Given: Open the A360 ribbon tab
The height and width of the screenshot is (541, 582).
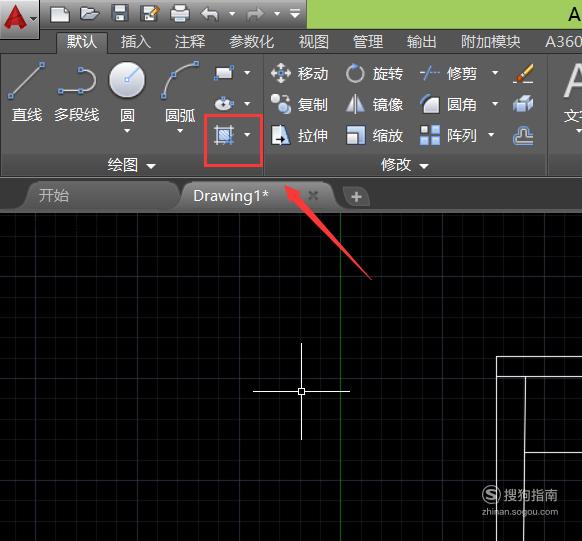Looking at the screenshot, I should pyautogui.click(x=563, y=42).
